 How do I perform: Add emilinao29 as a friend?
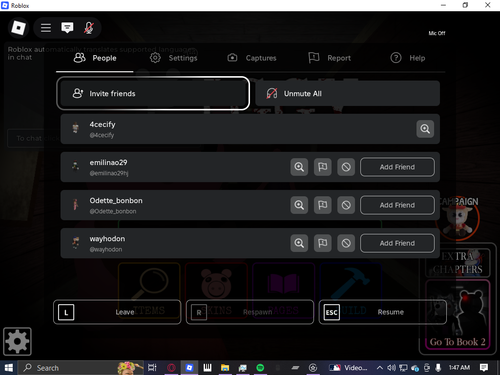(397, 167)
